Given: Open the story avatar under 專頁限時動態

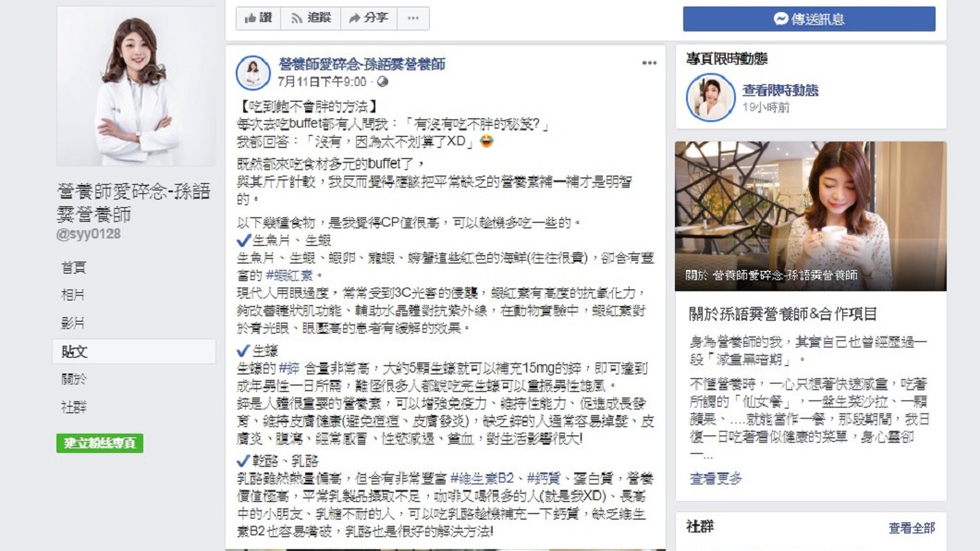Looking at the screenshot, I should 711,97.
